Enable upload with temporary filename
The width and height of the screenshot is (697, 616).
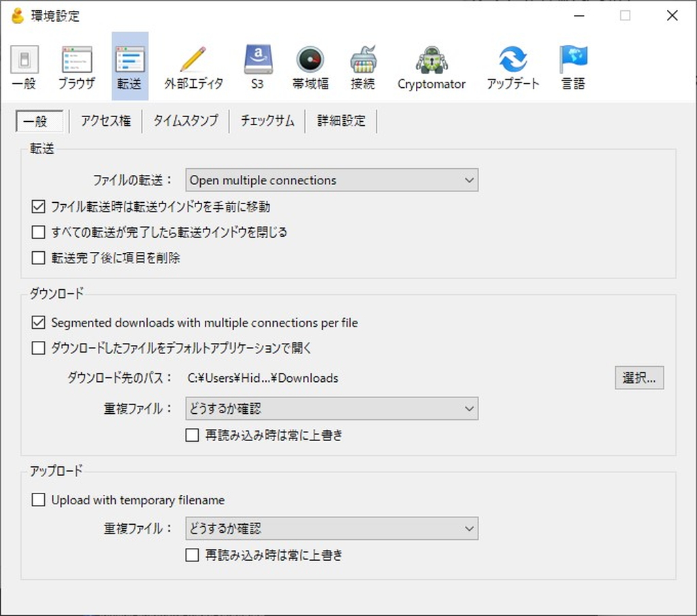point(39,500)
